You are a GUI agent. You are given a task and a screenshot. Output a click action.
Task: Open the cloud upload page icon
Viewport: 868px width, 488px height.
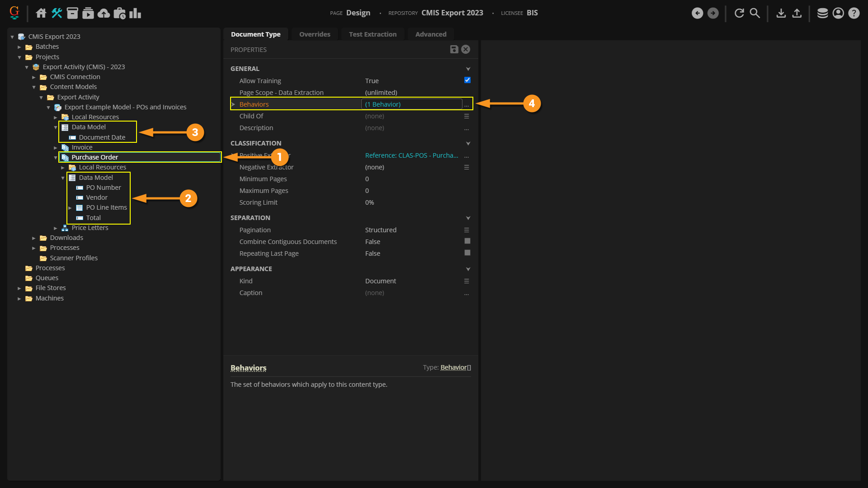tap(104, 13)
